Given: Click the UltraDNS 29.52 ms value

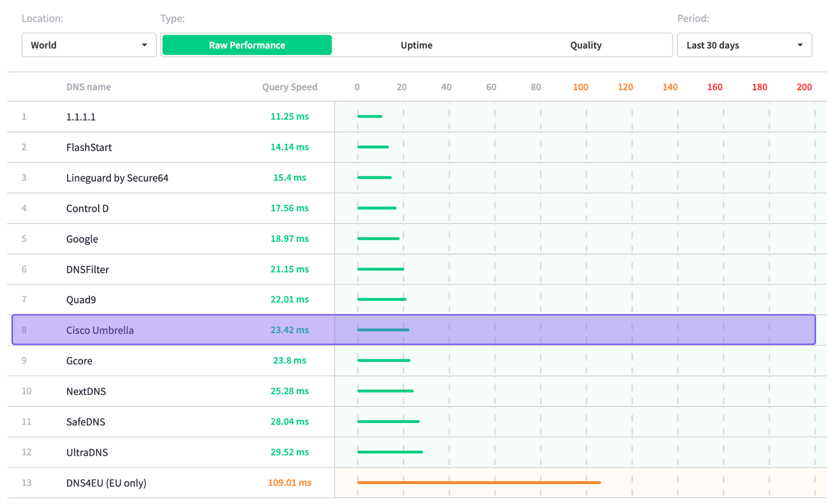Looking at the screenshot, I should tap(289, 452).
